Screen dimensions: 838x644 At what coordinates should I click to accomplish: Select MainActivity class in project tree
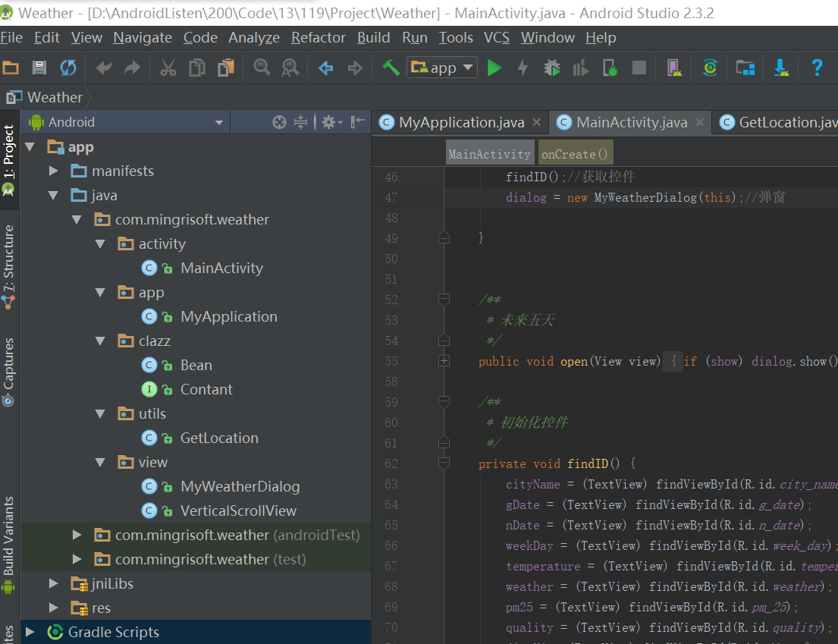(221, 269)
